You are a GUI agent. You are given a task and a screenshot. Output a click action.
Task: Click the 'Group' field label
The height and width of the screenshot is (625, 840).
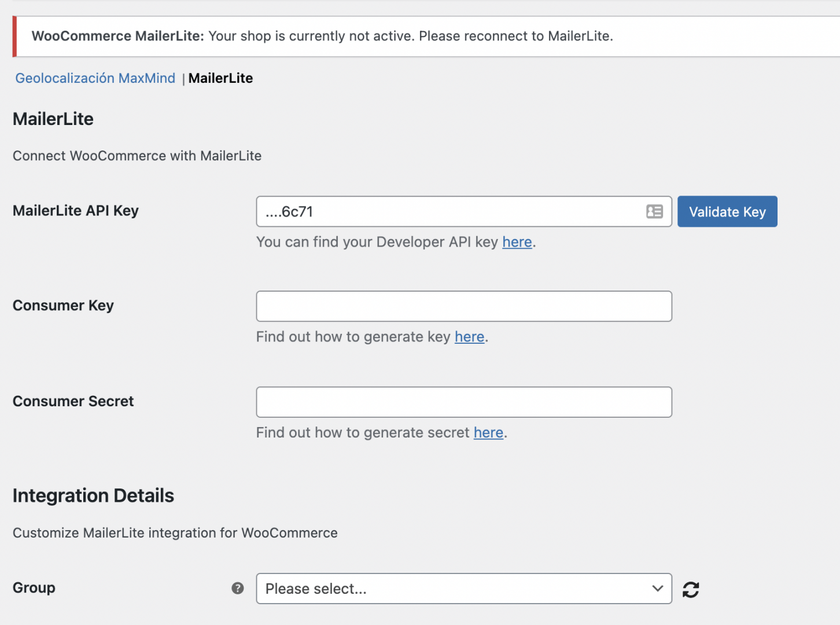(34, 588)
